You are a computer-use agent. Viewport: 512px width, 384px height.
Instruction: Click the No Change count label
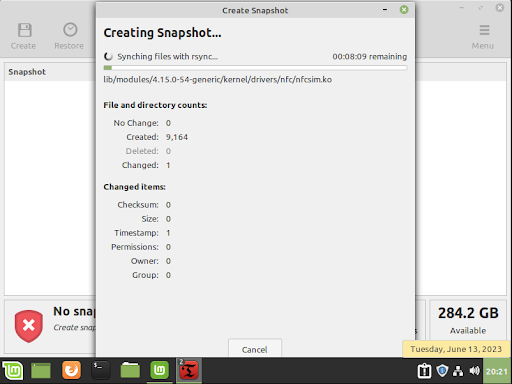(x=136, y=123)
